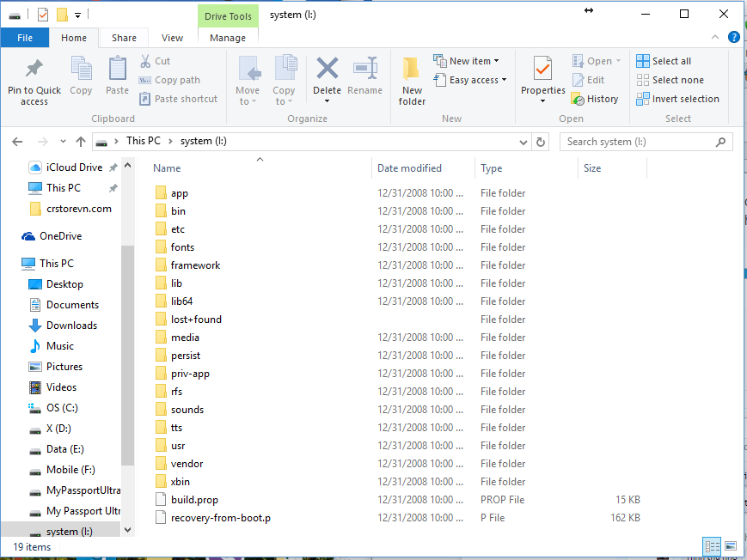
Task: Click the New folder icon
Action: [412, 69]
